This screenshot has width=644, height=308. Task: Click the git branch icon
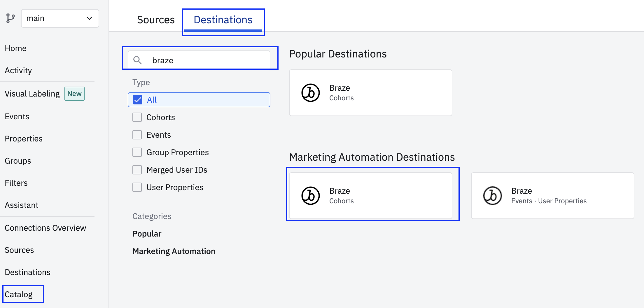[10, 18]
